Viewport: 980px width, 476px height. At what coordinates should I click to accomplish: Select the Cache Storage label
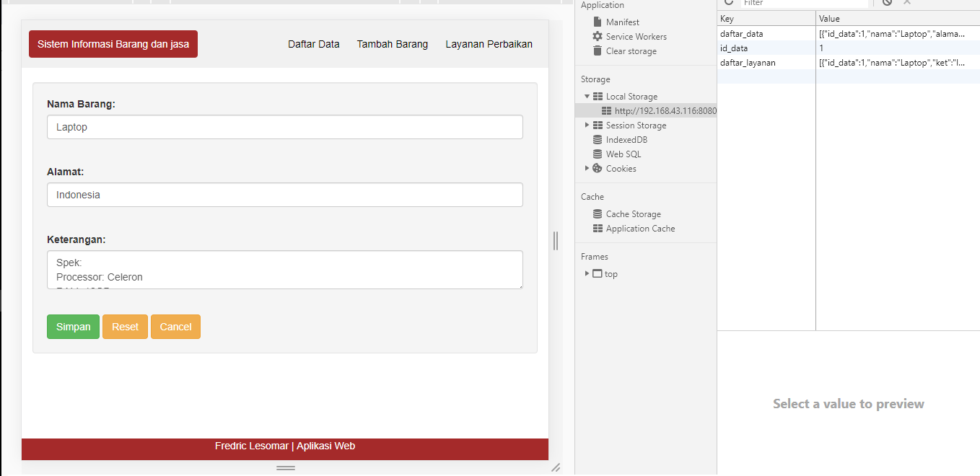pyautogui.click(x=634, y=214)
